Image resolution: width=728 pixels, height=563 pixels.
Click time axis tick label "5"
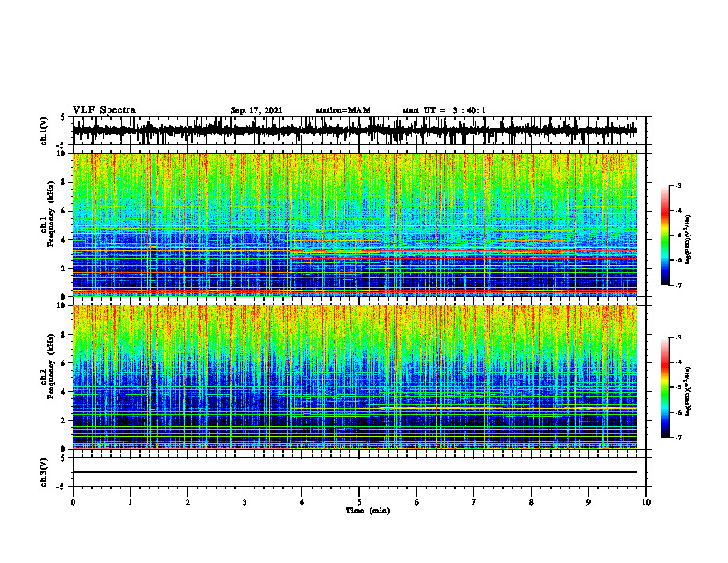tap(359, 502)
